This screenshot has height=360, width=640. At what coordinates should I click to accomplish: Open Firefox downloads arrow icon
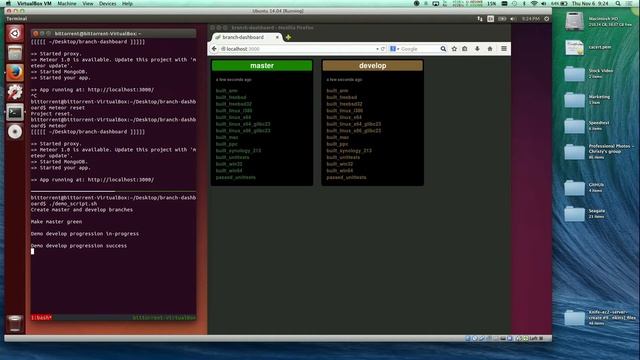tap(477, 49)
